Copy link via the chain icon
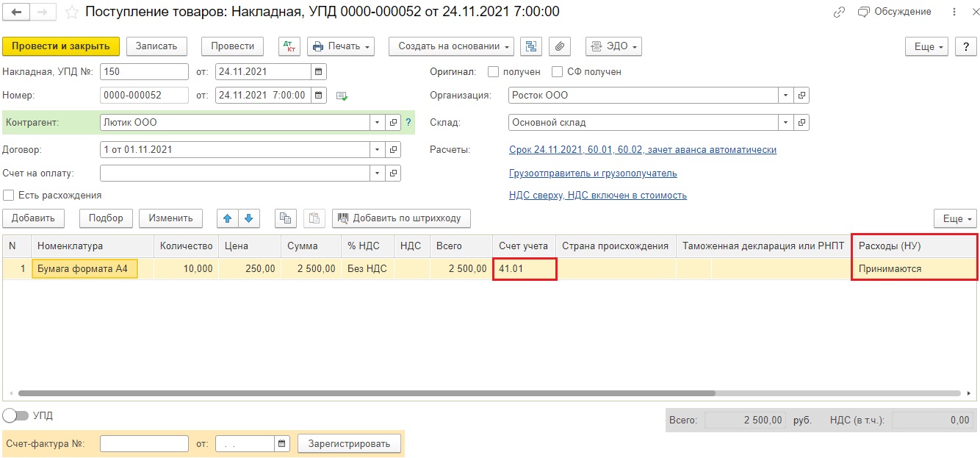The width and height of the screenshot is (980, 458). (840, 12)
